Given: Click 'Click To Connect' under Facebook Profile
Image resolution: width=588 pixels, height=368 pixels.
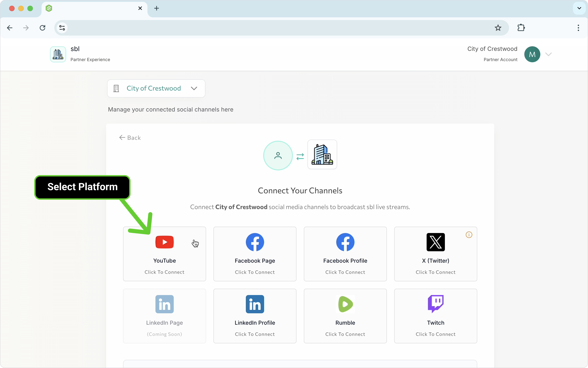Looking at the screenshot, I should click(x=345, y=272).
